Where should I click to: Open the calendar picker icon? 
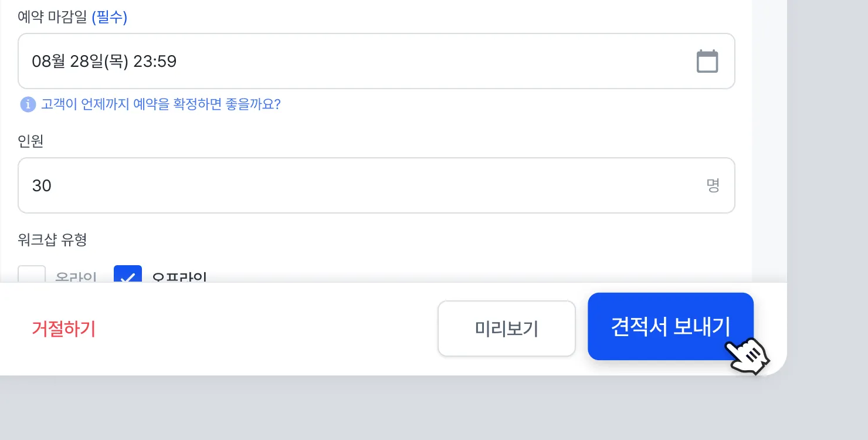click(x=707, y=62)
